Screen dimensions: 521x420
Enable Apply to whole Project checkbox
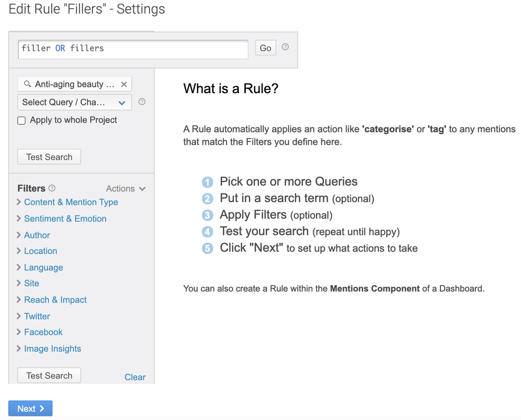click(x=22, y=121)
